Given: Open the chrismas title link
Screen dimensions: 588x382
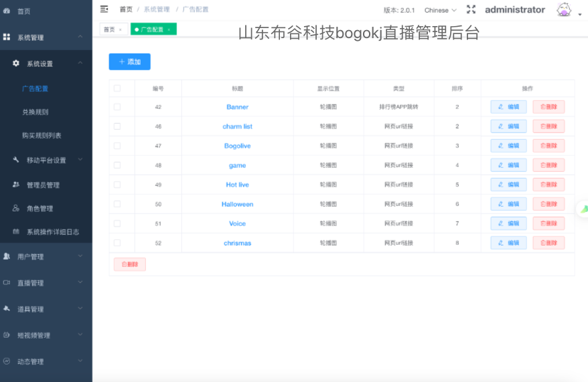Looking at the screenshot, I should [x=237, y=243].
